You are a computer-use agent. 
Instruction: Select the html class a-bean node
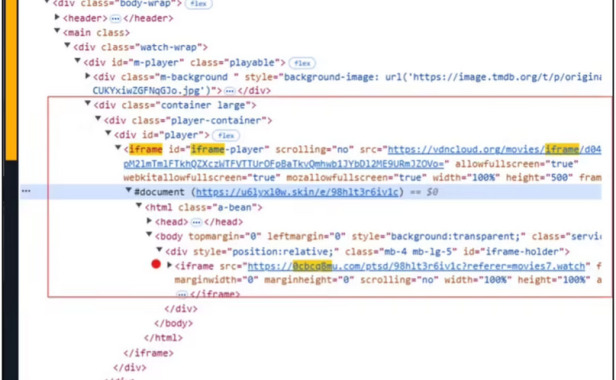[x=203, y=207]
